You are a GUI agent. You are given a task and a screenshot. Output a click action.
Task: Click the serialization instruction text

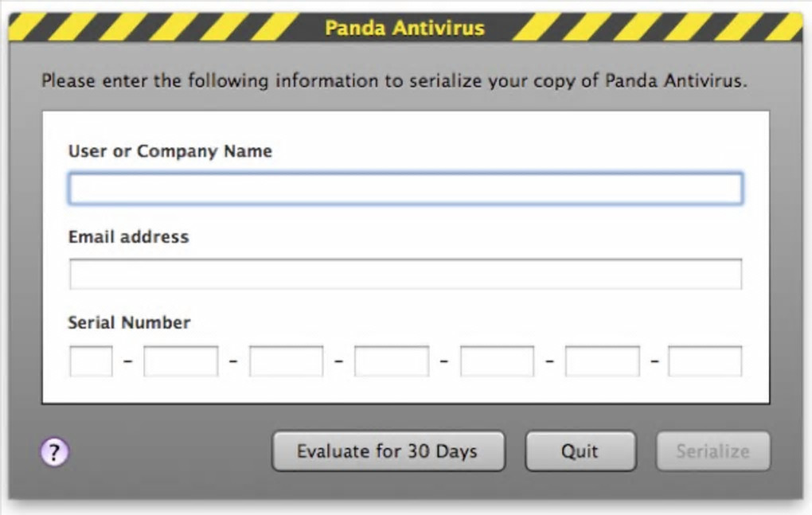(394, 81)
